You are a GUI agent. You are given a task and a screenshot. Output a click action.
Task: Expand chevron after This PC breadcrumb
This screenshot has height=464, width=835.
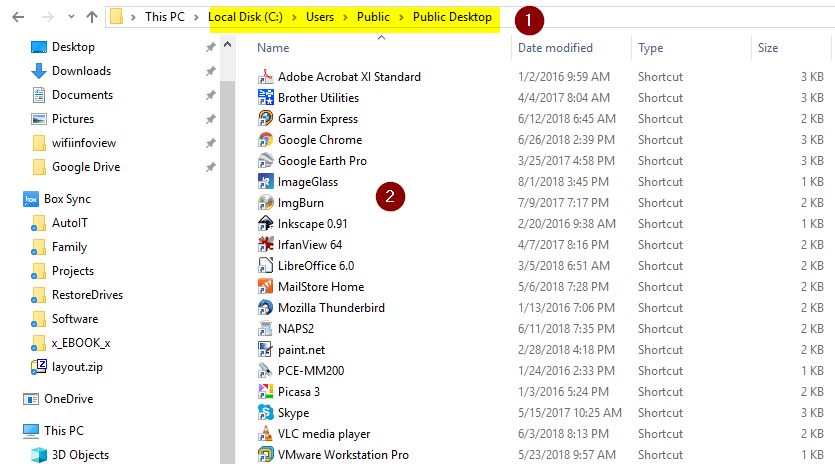[197, 18]
